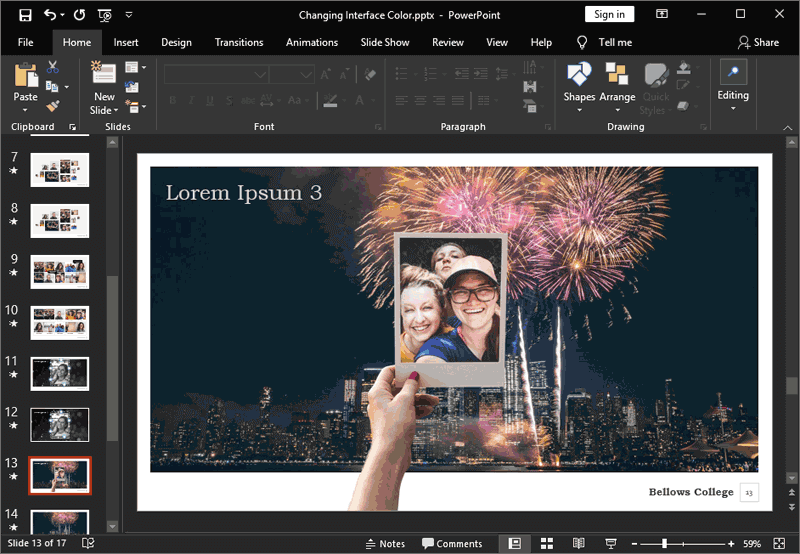
Task: Click the Arrange icon
Action: pyautogui.click(x=617, y=75)
